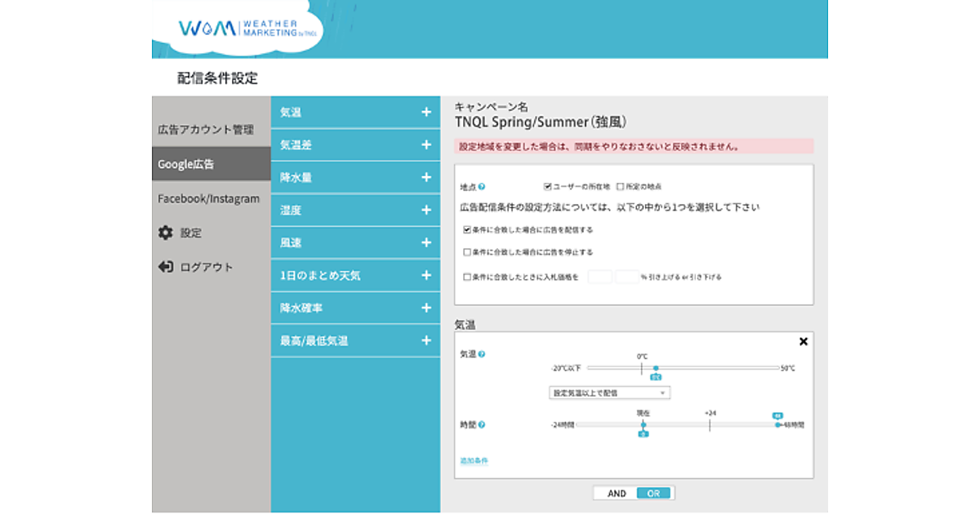This screenshot has width=980, height=514.
Task: Enable the 指定の地点 checkbox
Action: [x=620, y=187]
